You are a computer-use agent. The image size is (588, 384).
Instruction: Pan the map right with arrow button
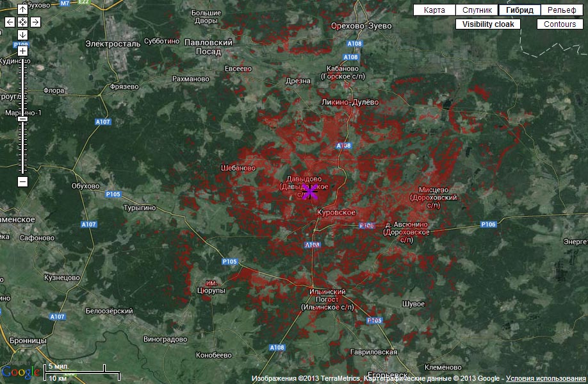[x=35, y=22]
